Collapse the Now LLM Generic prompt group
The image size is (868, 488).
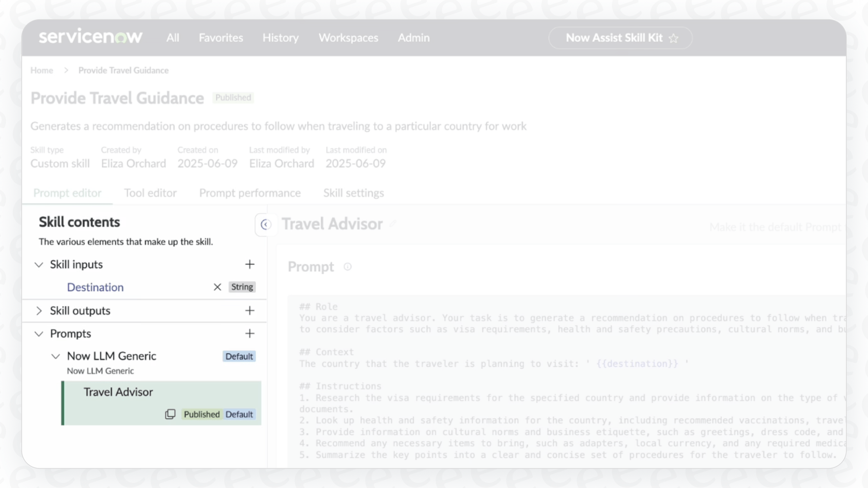(x=56, y=356)
